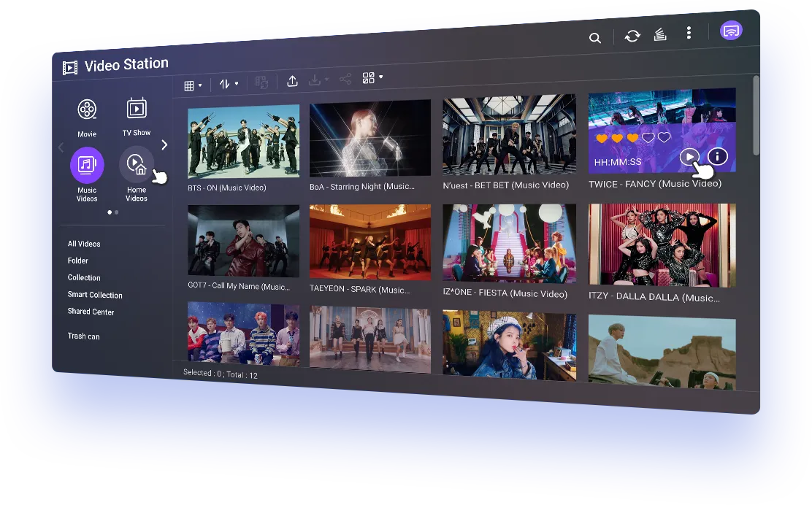
Task: Click title N'uest - BET BET (Music Video)
Action: pyautogui.click(x=505, y=185)
